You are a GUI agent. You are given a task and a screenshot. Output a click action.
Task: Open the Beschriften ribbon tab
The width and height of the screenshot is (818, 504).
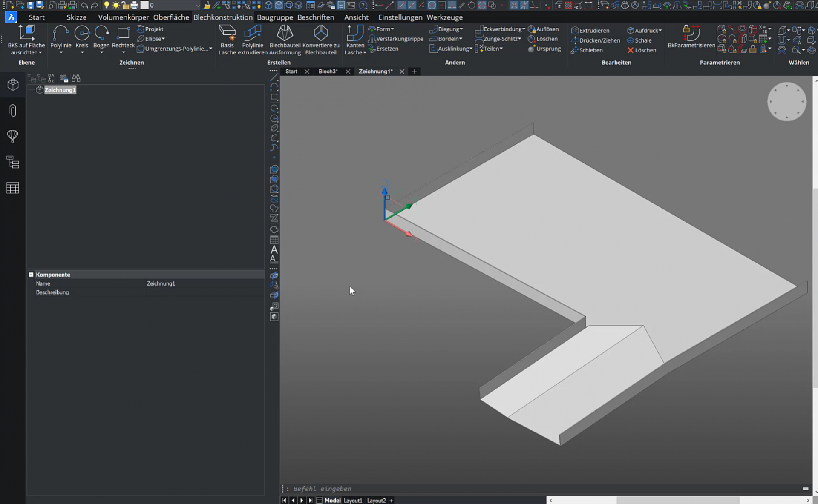point(316,17)
